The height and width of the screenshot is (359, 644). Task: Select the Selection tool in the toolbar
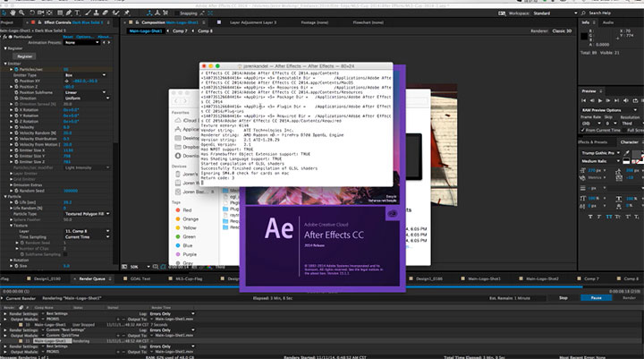point(4,13)
